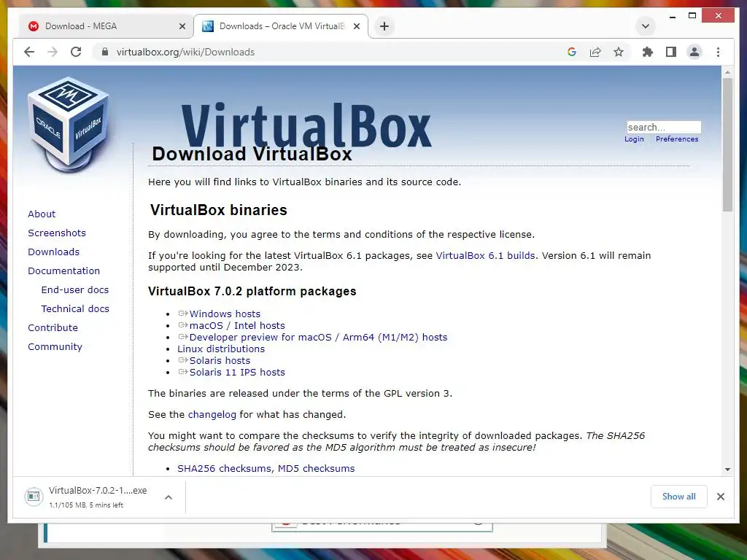Viewport: 747px width, 560px height.
Task: Open the Linux distributions link
Action: 221,349
